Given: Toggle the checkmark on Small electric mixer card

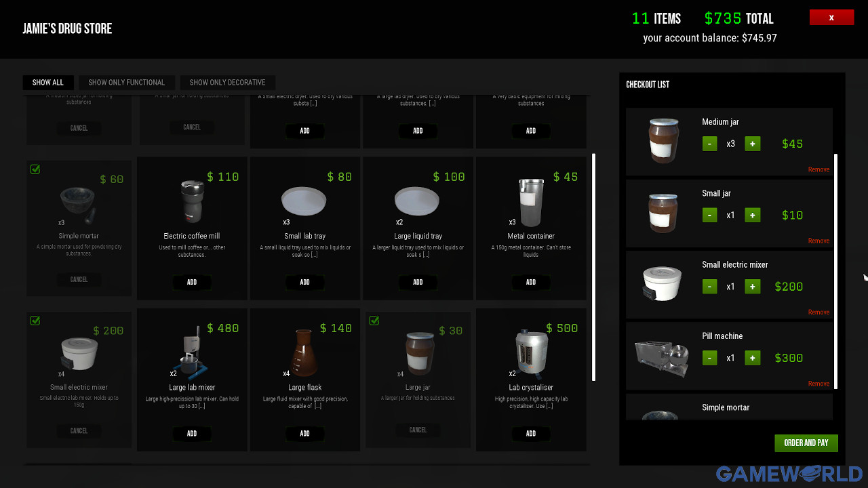Looking at the screenshot, I should coord(35,321).
